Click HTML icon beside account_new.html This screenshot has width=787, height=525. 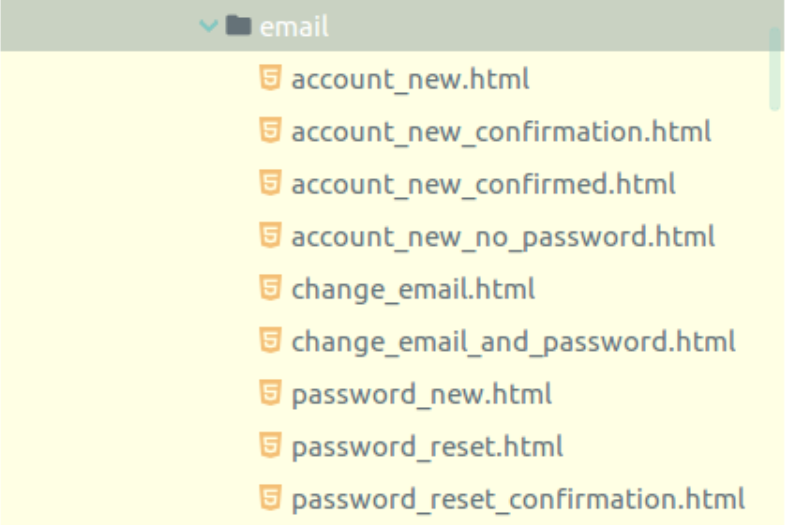271,78
